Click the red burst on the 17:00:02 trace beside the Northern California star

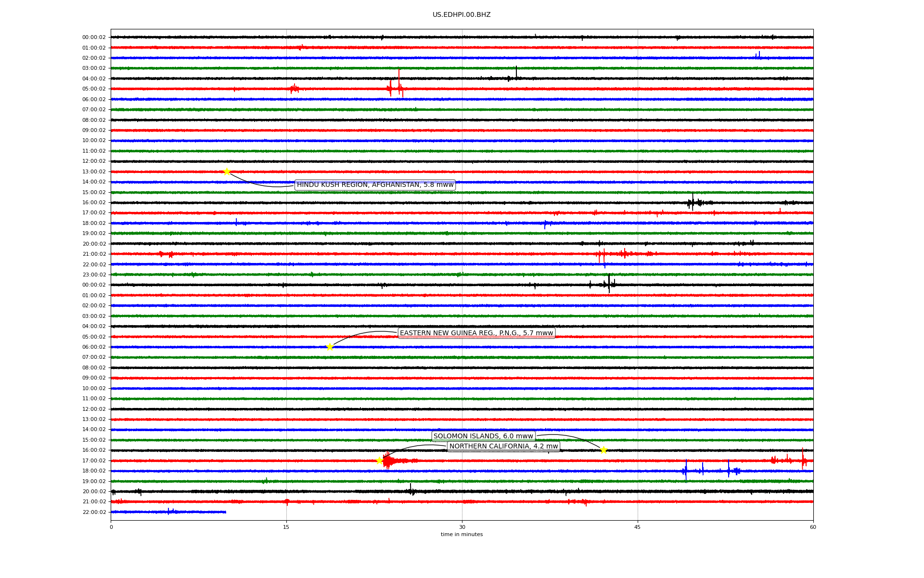(388, 461)
